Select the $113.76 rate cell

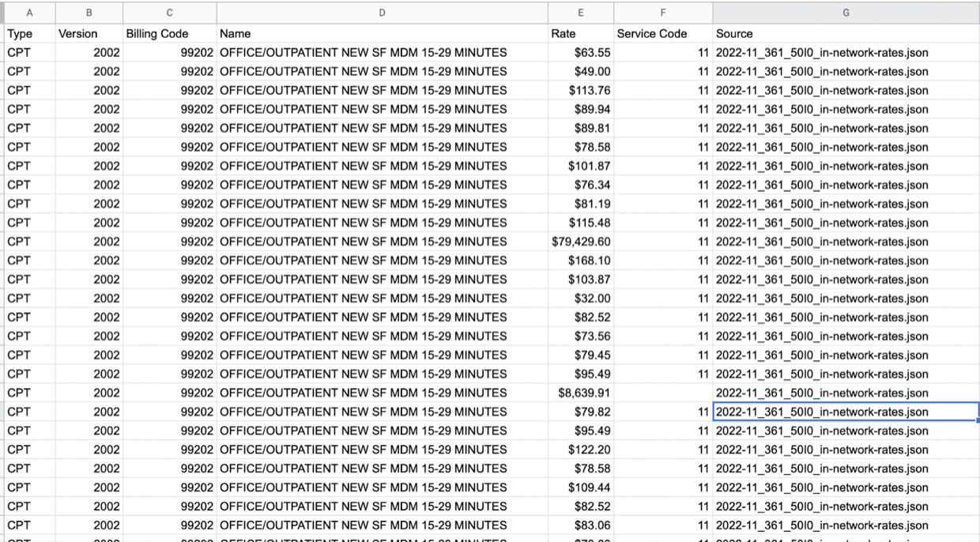pos(581,90)
